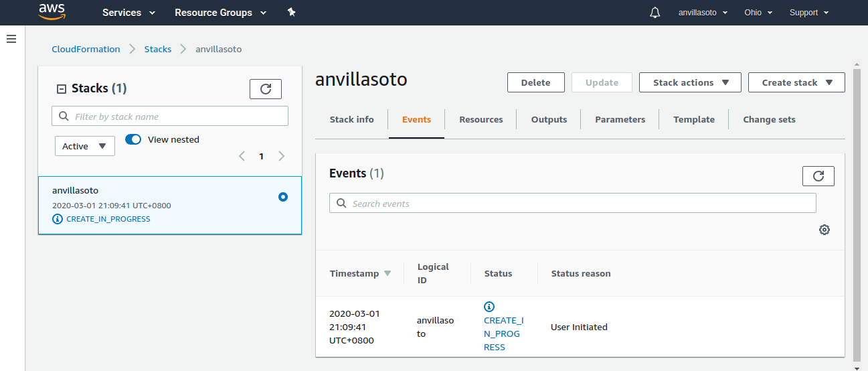Switch to Stack info tab

coord(352,119)
